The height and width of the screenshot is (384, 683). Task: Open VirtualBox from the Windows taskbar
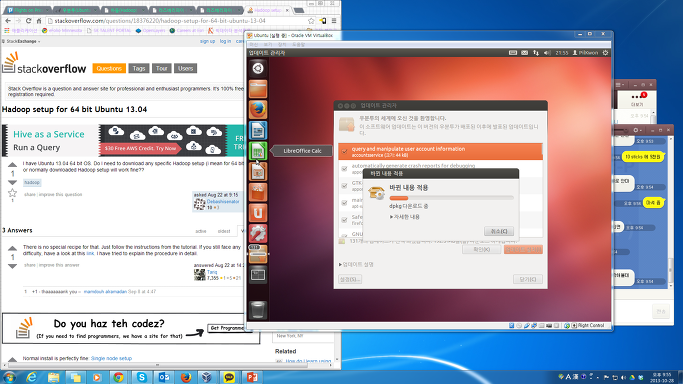pyautogui.click(x=207, y=377)
